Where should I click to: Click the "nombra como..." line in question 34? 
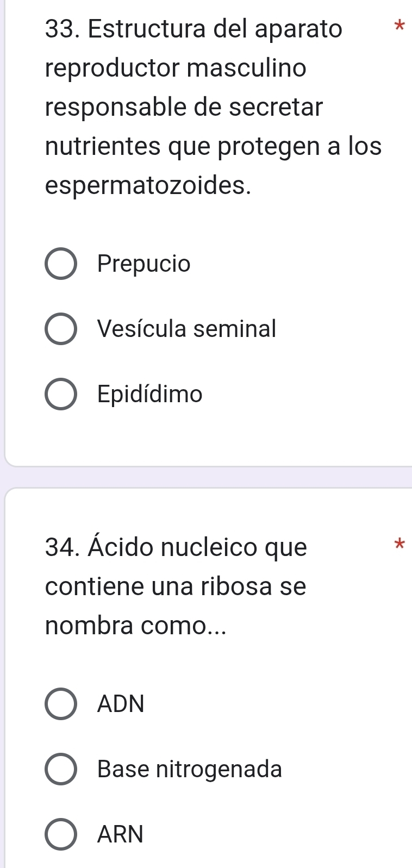coord(135,626)
